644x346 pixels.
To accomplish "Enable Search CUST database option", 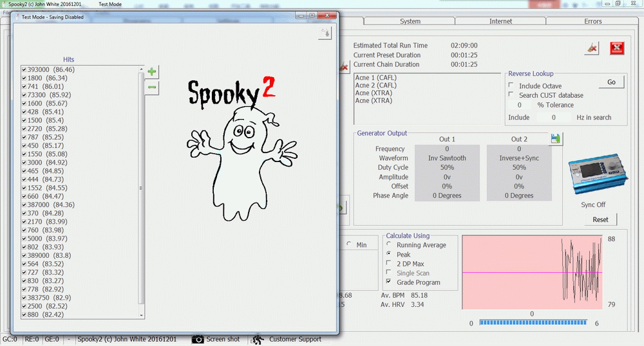I will click(x=511, y=95).
